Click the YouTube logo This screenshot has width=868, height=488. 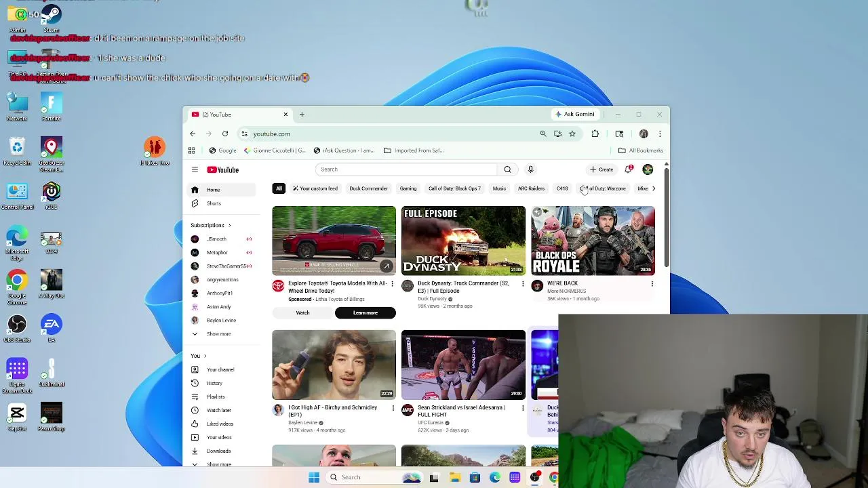pos(223,170)
